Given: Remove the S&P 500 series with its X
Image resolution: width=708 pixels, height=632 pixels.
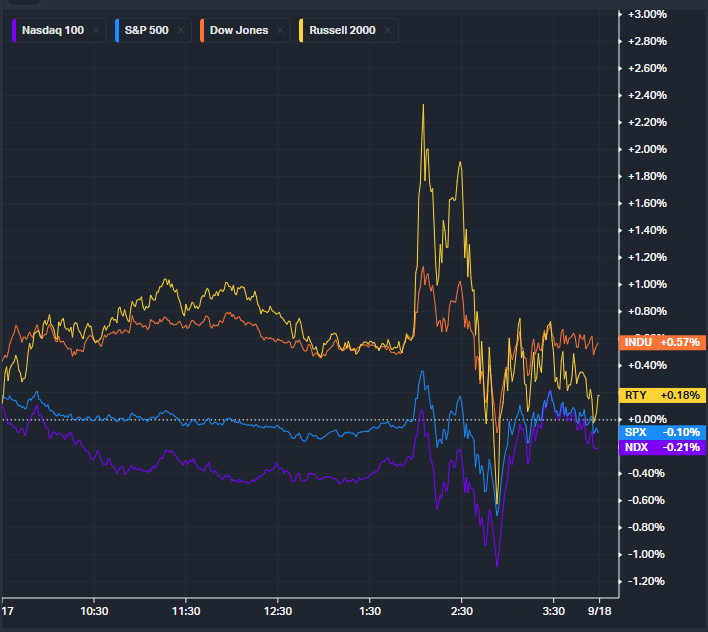Looking at the screenshot, I should [x=180, y=30].
